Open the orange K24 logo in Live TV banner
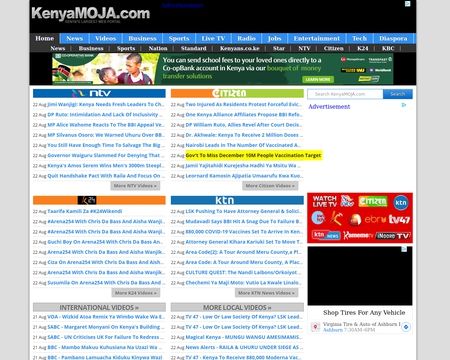This screenshot has height=360, width=450. click(x=336, y=218)
